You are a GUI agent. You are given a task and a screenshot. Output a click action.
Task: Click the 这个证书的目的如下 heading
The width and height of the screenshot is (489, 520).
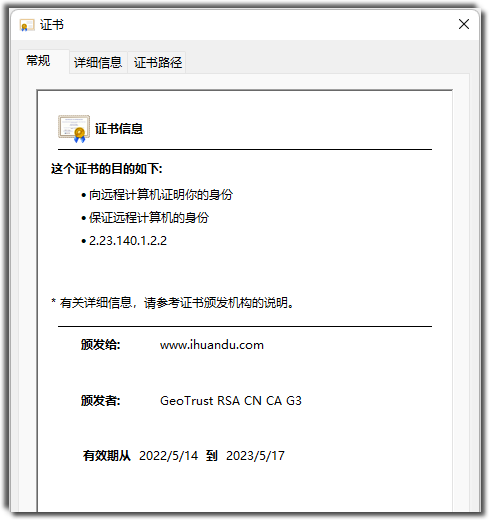point(107,169)
